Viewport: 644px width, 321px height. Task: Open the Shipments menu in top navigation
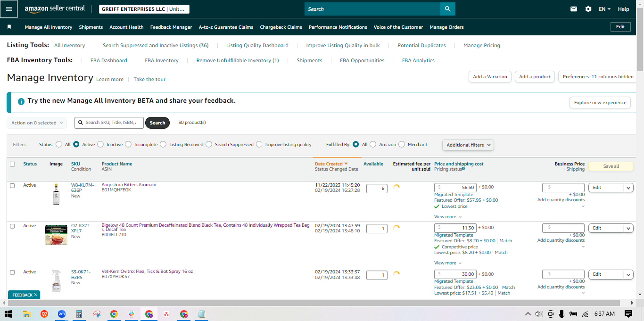(91, 27)
